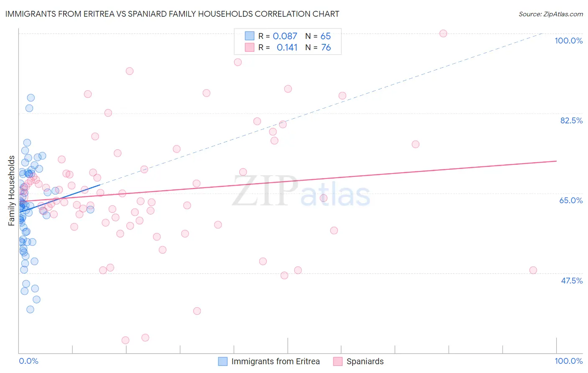Click the blue Immigrants from Eritrea legend swatch
The height and width of the screenshot is (373, 588).
coord(223,361)
